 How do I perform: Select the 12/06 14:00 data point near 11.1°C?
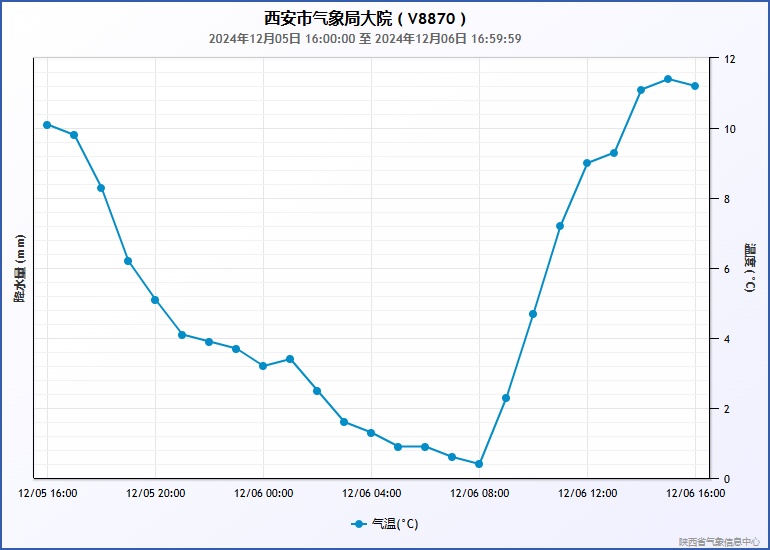click(641, 90)
